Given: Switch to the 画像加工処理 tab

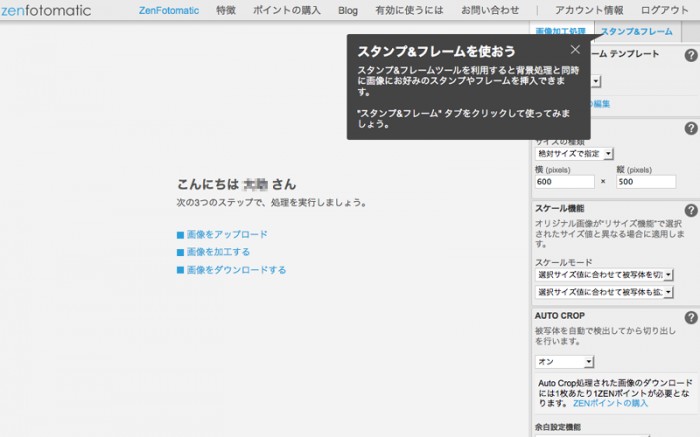Looking at the screenshot, I should 560,31.
